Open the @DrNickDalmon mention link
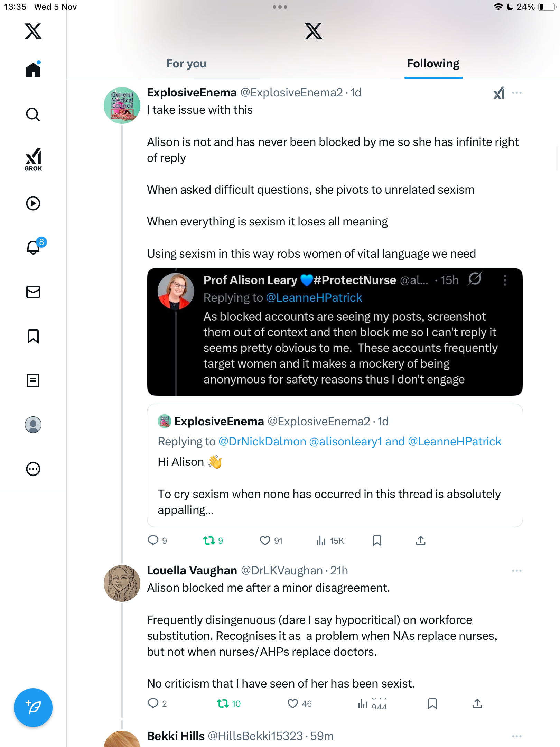 [x=262, y=442]
